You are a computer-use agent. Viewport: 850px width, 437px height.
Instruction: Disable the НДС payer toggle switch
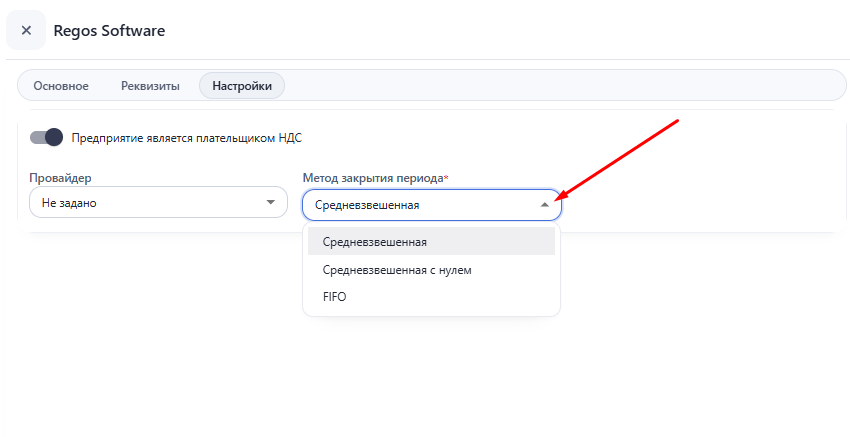[46, 138]
